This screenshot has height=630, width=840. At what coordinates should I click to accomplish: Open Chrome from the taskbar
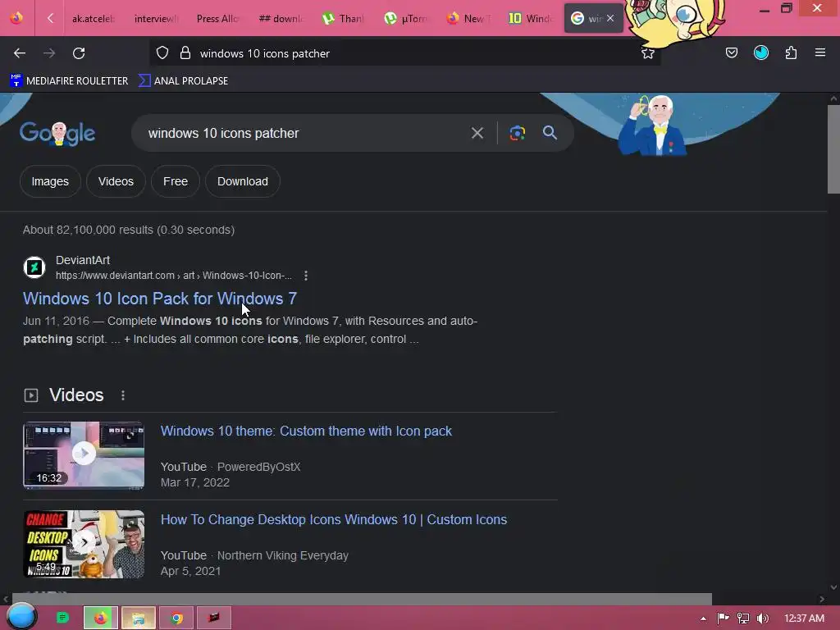point(177,618)
